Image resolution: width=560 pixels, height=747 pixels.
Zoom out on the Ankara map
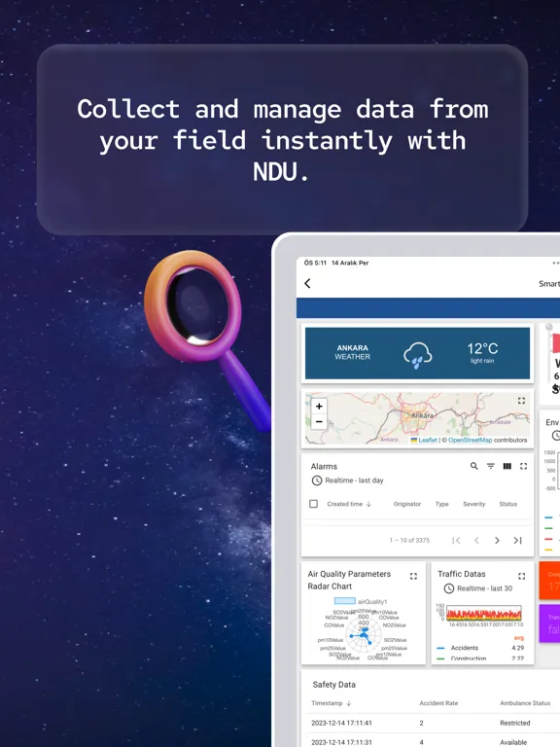pos(319,421)
